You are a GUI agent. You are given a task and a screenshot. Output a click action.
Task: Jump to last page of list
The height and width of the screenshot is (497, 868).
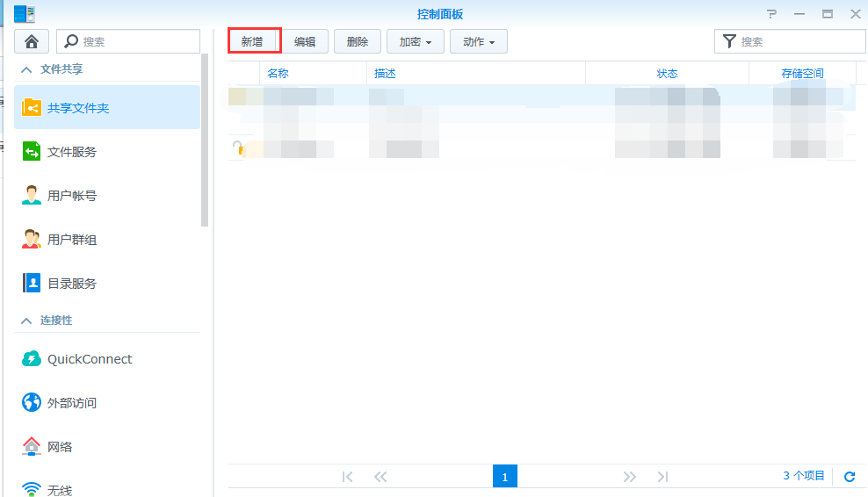coord(662,477)
